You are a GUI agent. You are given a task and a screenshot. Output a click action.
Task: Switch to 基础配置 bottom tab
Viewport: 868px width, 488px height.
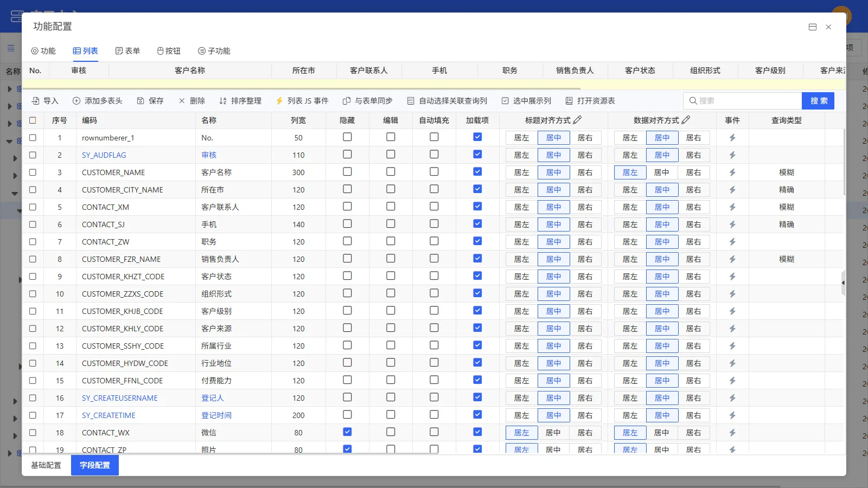(x=46, y=465)
